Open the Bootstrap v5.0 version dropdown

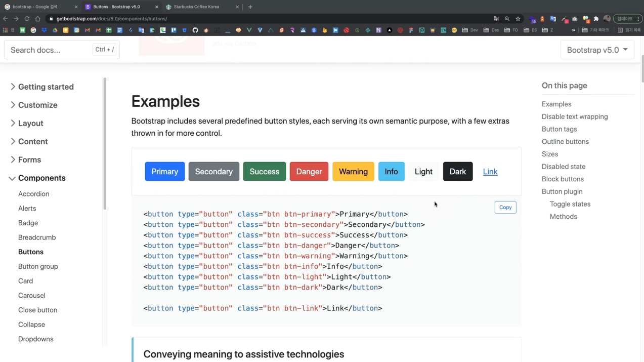(597, 50)
